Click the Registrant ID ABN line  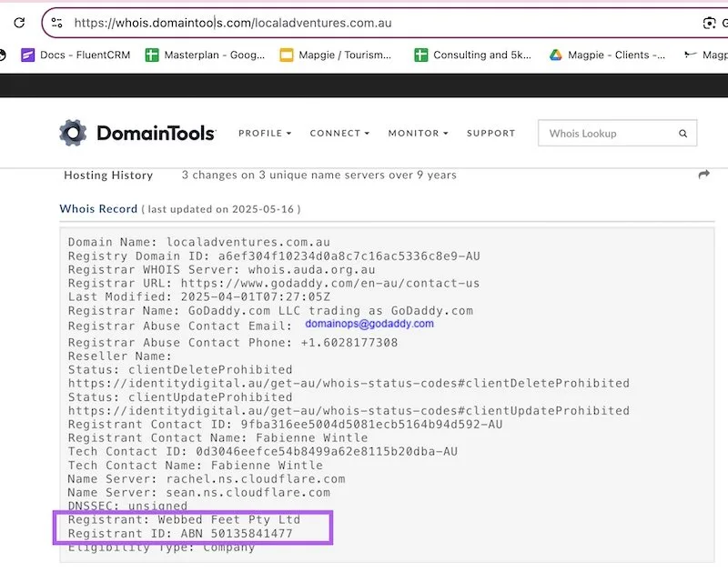click(180, 534)
